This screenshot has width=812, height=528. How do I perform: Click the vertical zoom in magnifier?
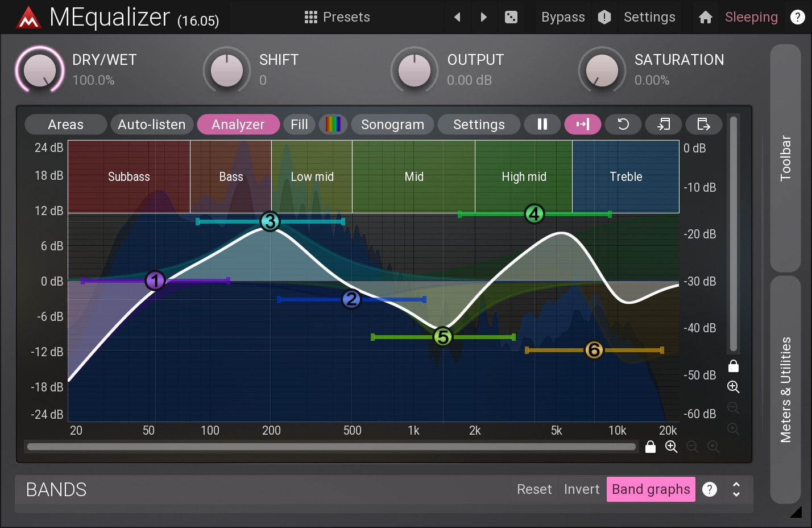click(734, 387)
